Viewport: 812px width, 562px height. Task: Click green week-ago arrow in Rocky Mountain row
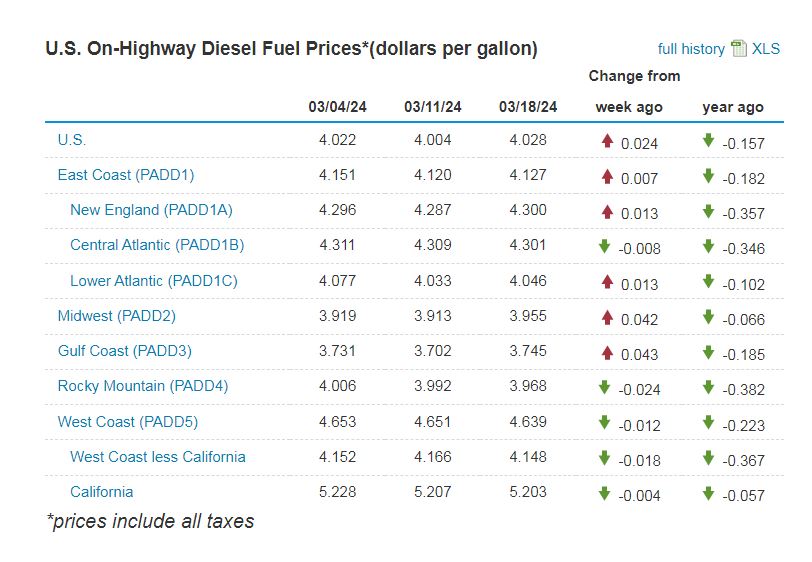point(604,387)
